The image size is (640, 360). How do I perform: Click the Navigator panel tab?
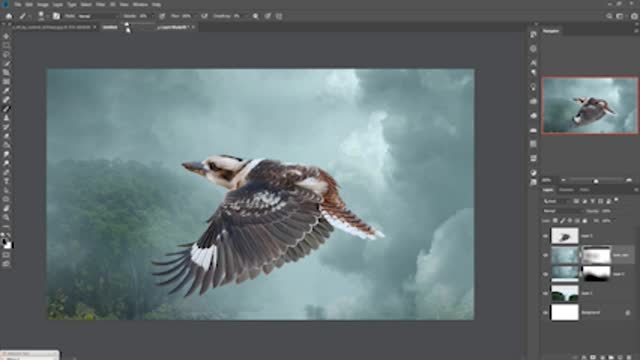pyautogui.click(x=551, y=31)
